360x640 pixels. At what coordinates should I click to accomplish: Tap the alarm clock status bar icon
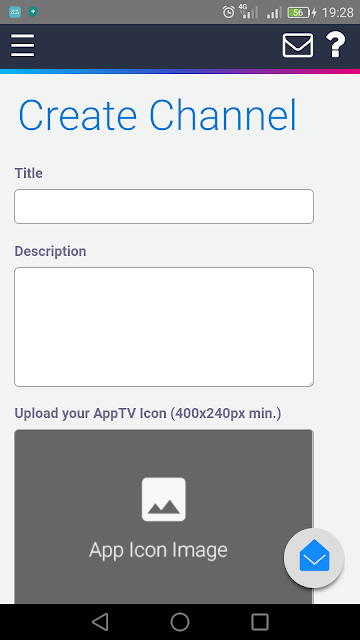229,12
